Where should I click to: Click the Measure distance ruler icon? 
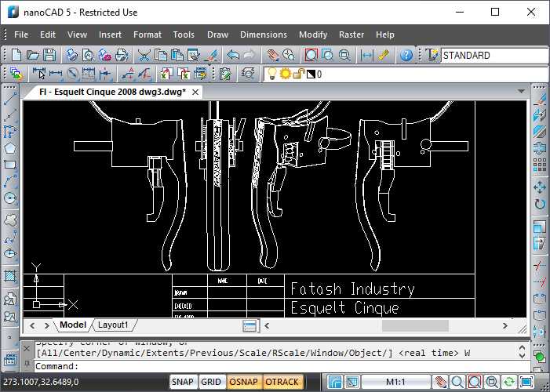pyautogui.click(x=384, y=56)
